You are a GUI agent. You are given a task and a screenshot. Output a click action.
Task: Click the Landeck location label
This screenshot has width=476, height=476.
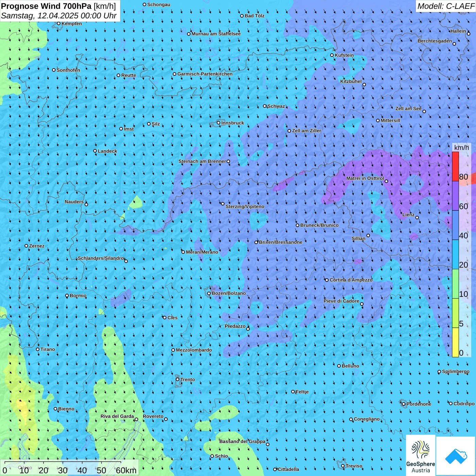(107, 151)
